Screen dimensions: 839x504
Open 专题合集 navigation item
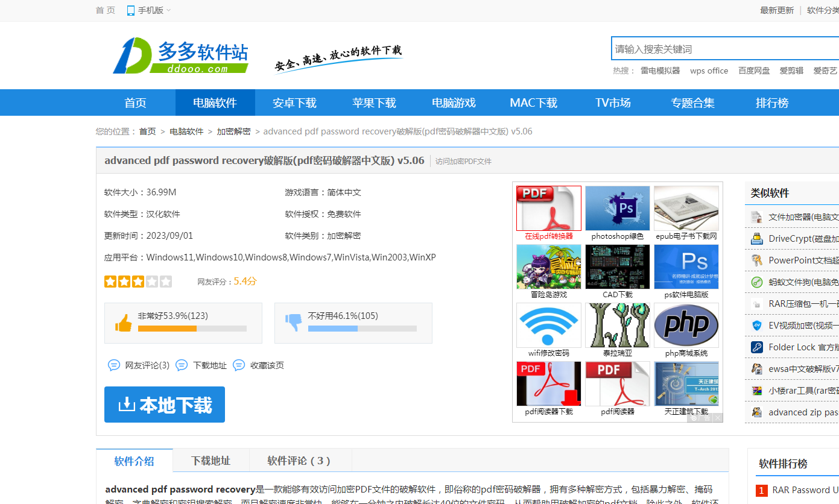coord(693,102)
